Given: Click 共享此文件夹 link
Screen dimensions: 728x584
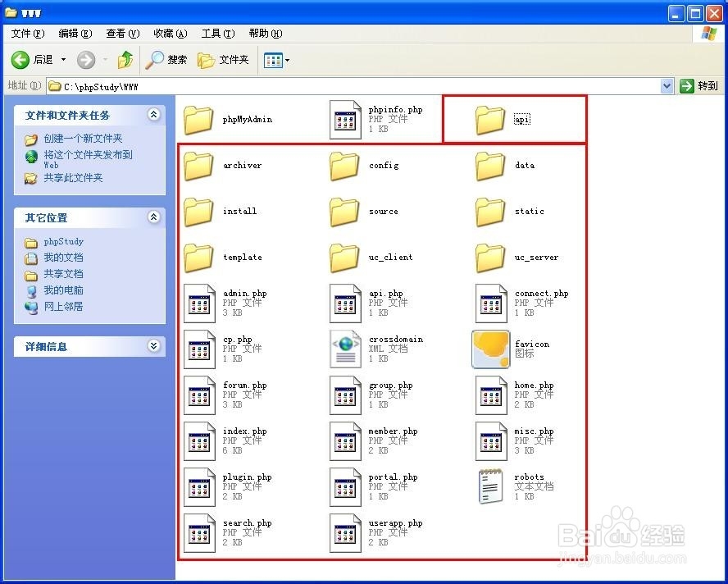Looking at the screenshot, I should 73,178.
